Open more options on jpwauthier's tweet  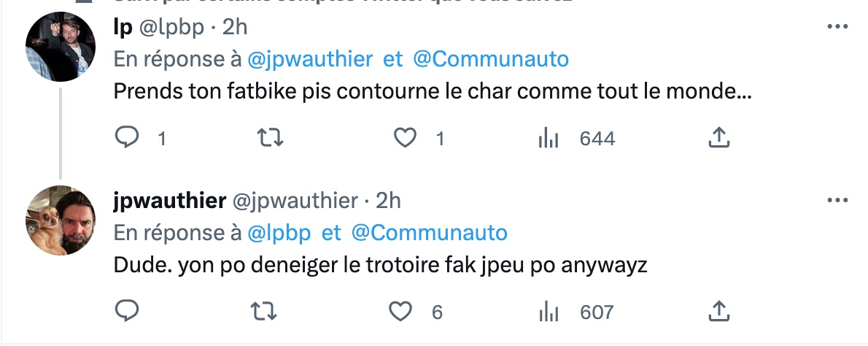tap(837, 201)
